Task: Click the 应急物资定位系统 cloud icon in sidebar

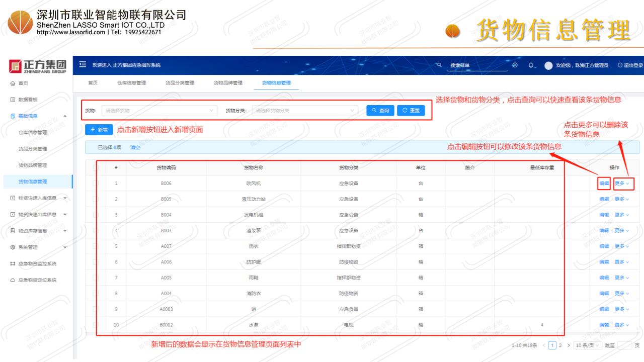Action: (x=12, y=280)
